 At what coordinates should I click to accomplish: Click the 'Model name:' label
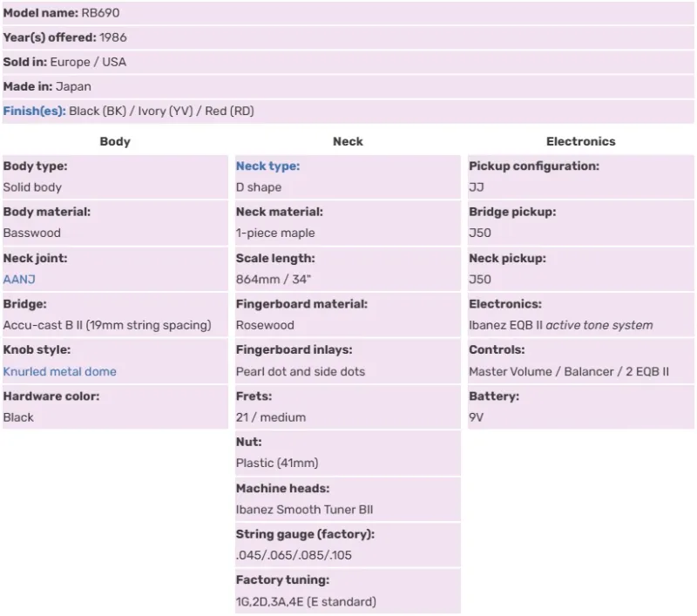pos(41,13)
